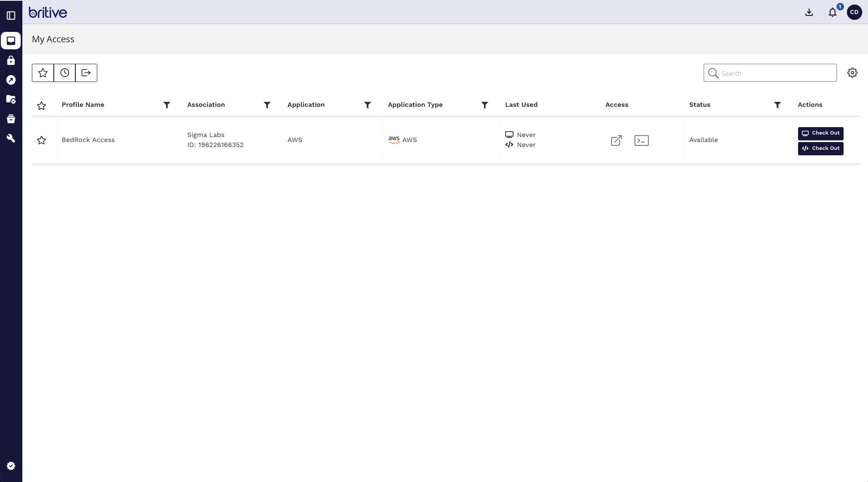The width and height of the screenshot is (868, 482).
Task: Open the Profile Name column filter
Action: pyautogui.click(x=167, y=105)
